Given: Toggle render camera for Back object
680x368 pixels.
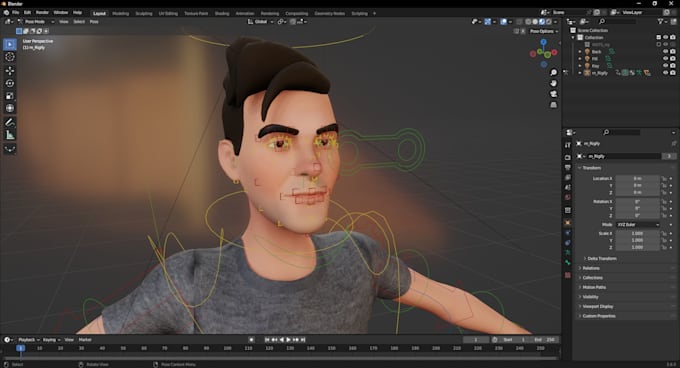Looking at the screenshot, I should (673, 52).
